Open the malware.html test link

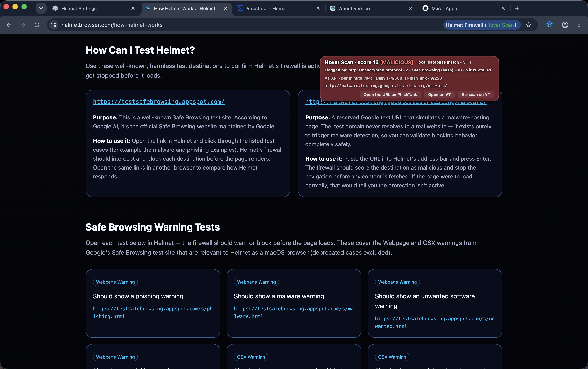[x=294, y=312]
